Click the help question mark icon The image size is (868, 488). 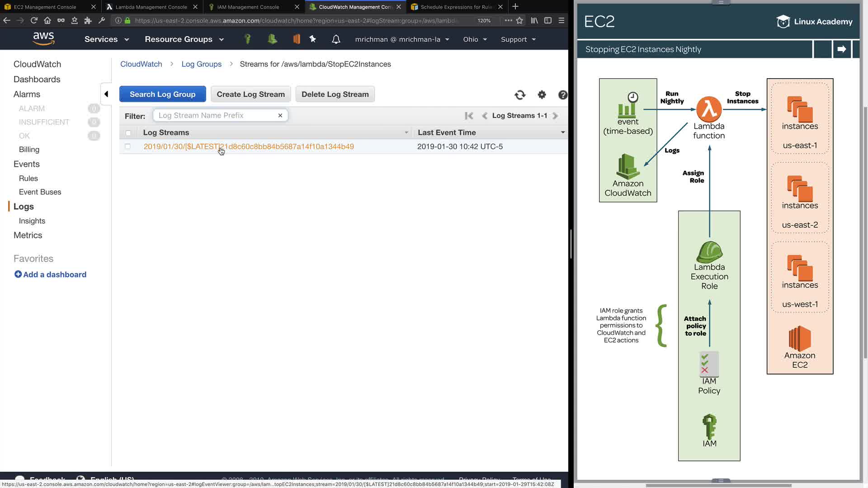[562, 95]
